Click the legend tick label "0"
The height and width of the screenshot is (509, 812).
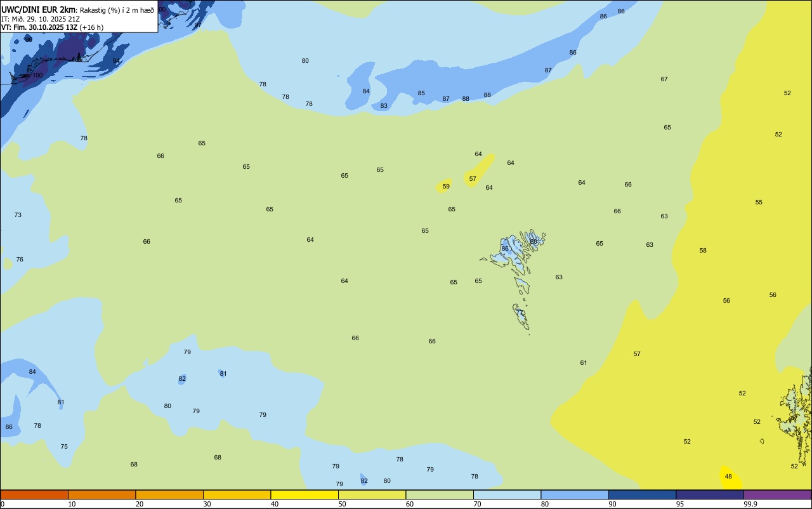(x=3, y=504)
